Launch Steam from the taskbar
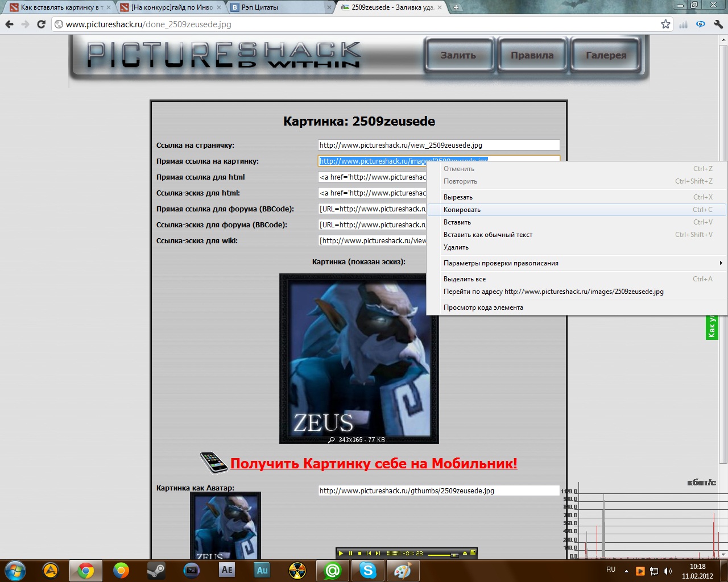Image resolution: width=728 pixels, height=582 pixels. click(x=156, y=570)
